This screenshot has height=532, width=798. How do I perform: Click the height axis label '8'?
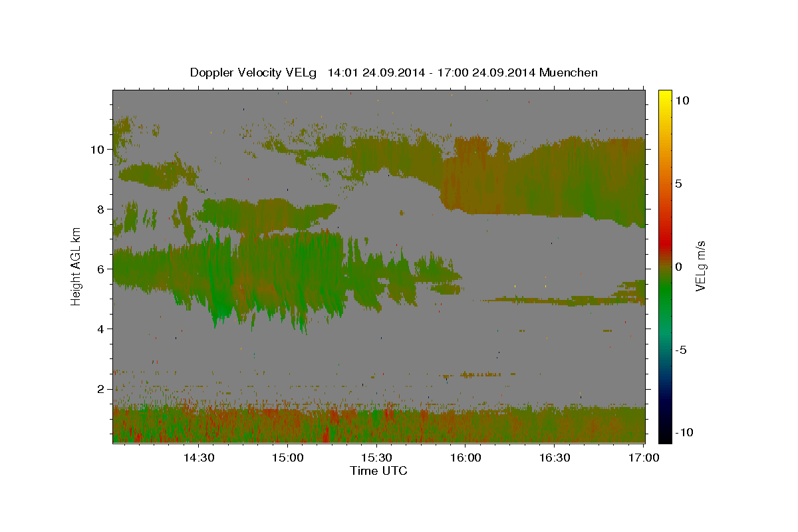pyautogui.click(x=100, y=209)
